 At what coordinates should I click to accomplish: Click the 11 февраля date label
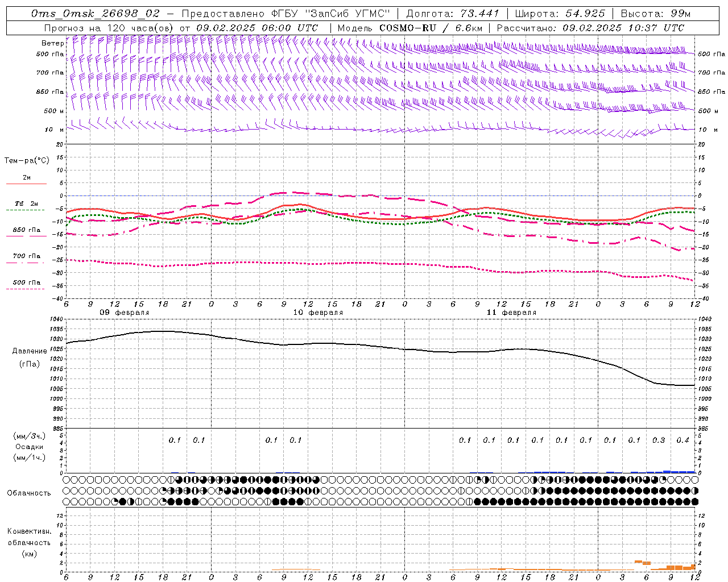click(511, 313)
